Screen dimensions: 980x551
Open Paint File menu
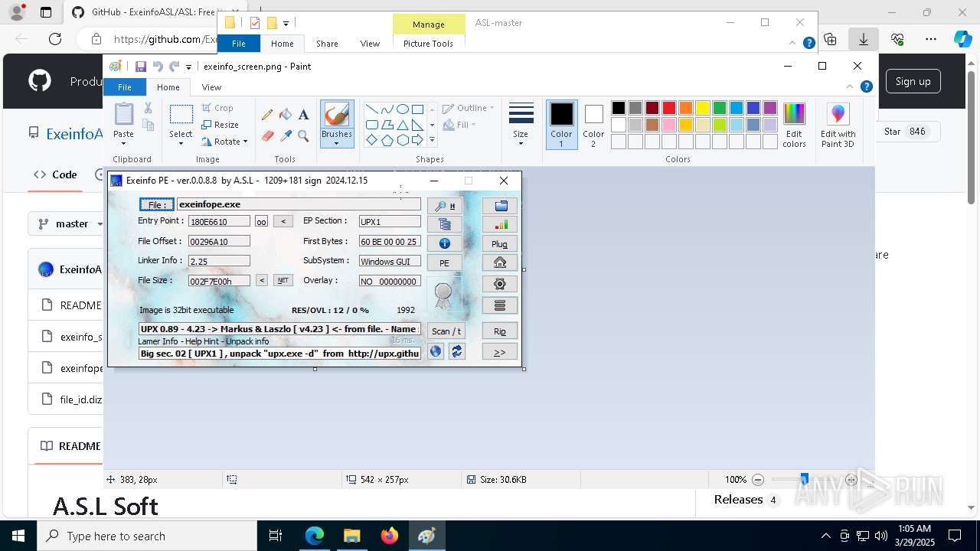(x=124, y=87)
